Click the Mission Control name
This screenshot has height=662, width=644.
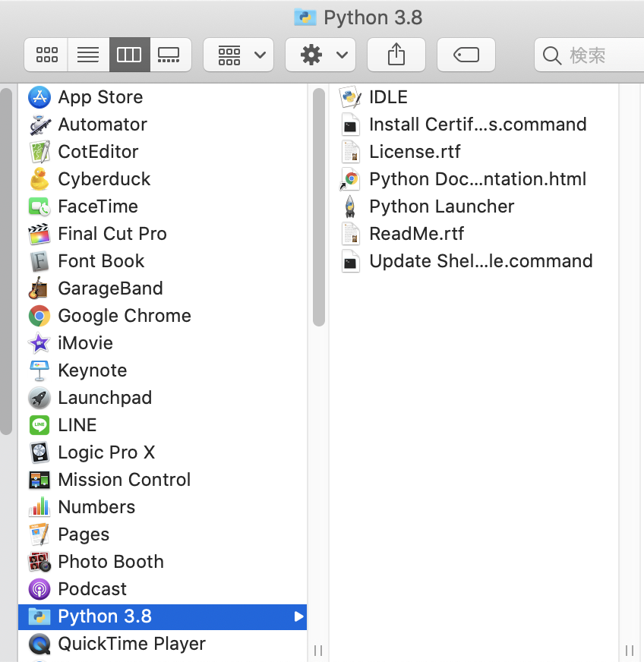click(x=124, y=480)
